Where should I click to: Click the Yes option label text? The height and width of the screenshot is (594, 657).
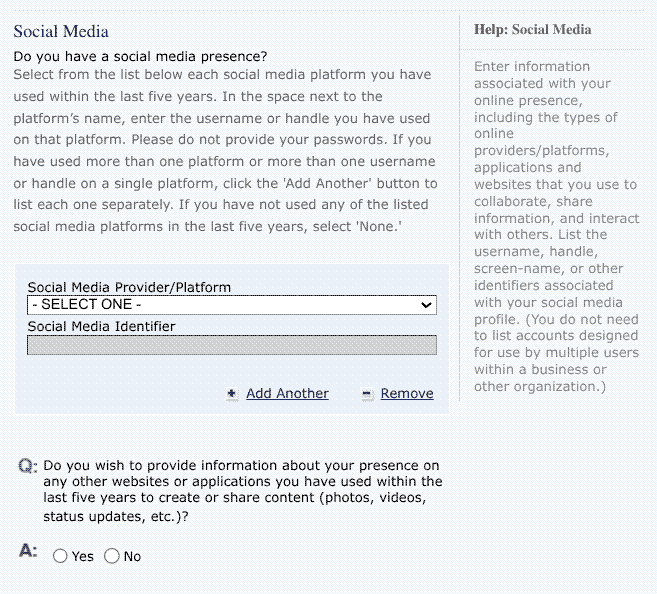click(83, 556)
